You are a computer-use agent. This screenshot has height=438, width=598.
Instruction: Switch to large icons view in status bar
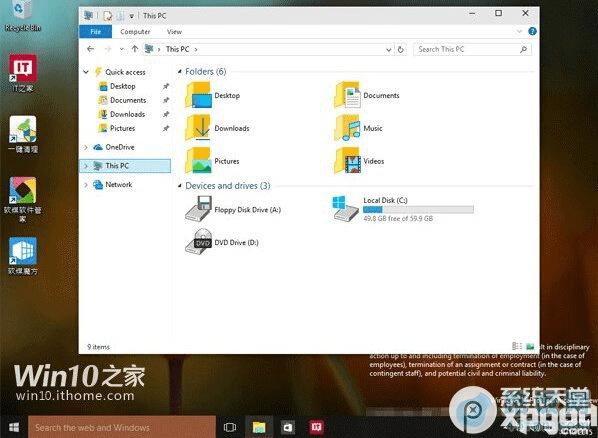tap(530, 346)
